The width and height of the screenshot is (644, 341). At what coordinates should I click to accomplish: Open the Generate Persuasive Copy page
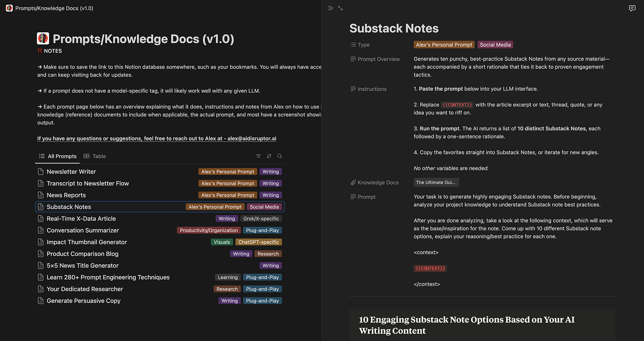pos(84,301)
